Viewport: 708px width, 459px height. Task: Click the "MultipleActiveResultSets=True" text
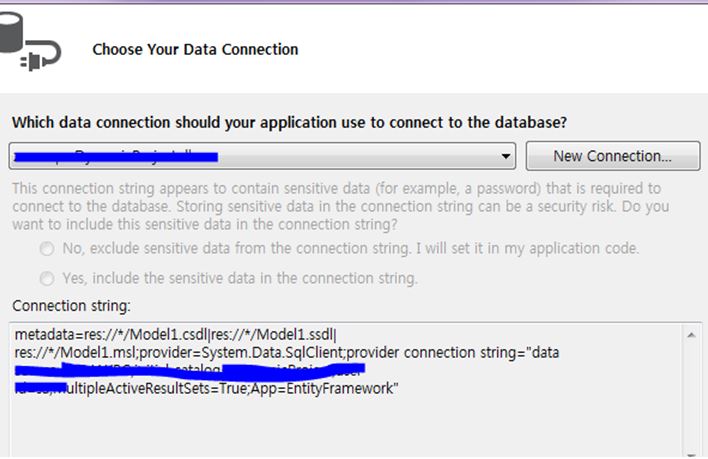tap(154, 388)
